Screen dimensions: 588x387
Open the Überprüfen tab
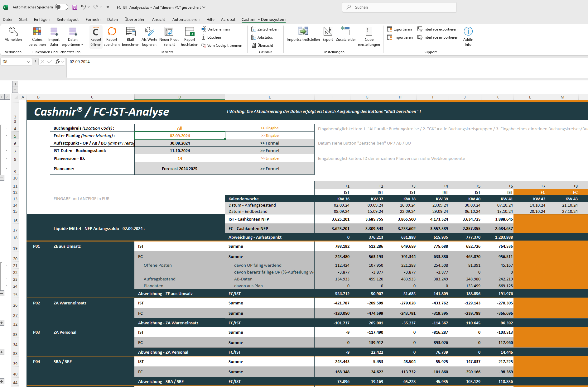click(x=135, y=19)
